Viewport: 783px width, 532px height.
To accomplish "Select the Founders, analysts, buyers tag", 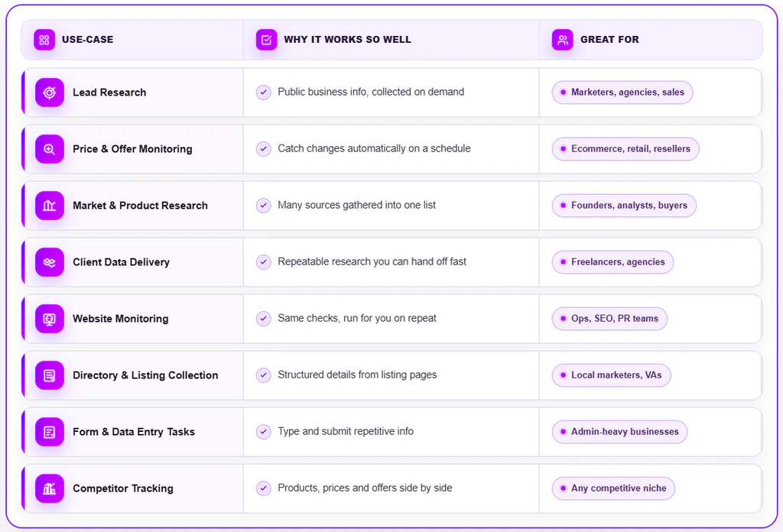I will 624,206.
